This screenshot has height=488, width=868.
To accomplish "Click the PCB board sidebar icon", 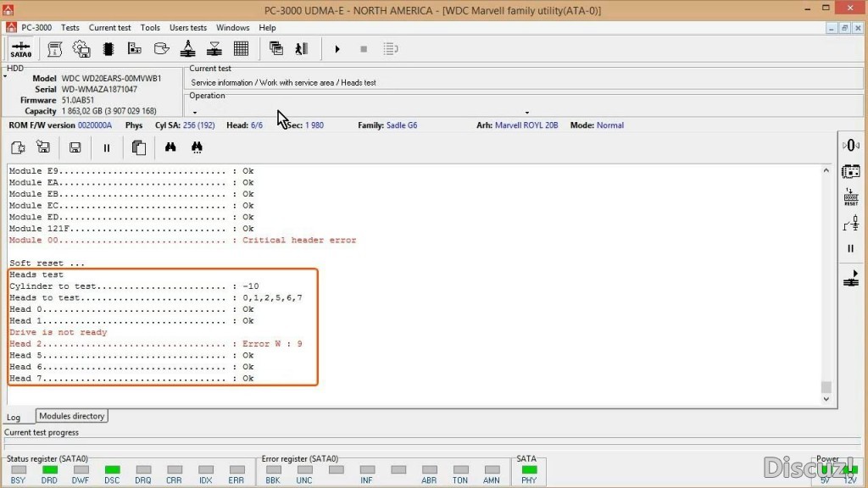I will 851,171.
